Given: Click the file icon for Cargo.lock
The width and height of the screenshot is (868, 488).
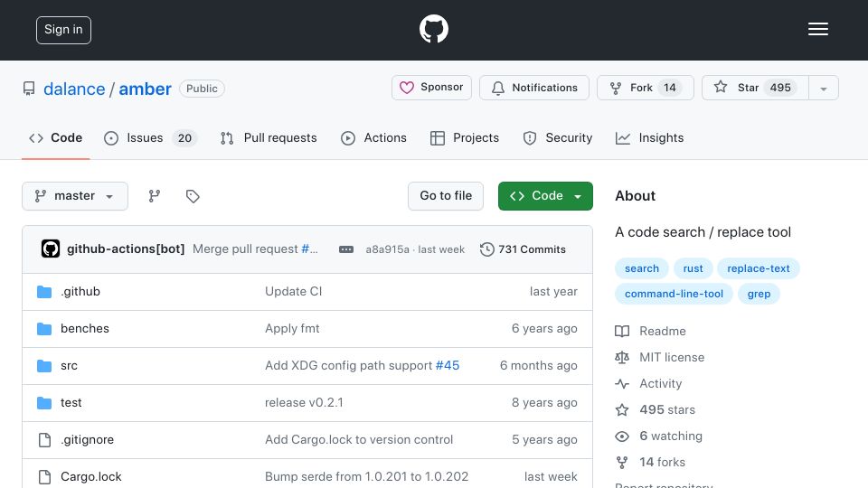Looking at the screenshot, I should pos(44,477).
